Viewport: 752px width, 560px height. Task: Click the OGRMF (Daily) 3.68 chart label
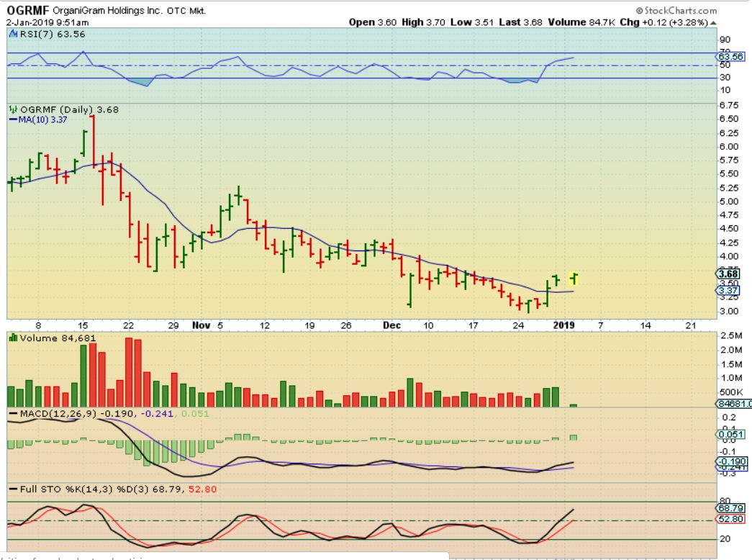pos(69,109)
